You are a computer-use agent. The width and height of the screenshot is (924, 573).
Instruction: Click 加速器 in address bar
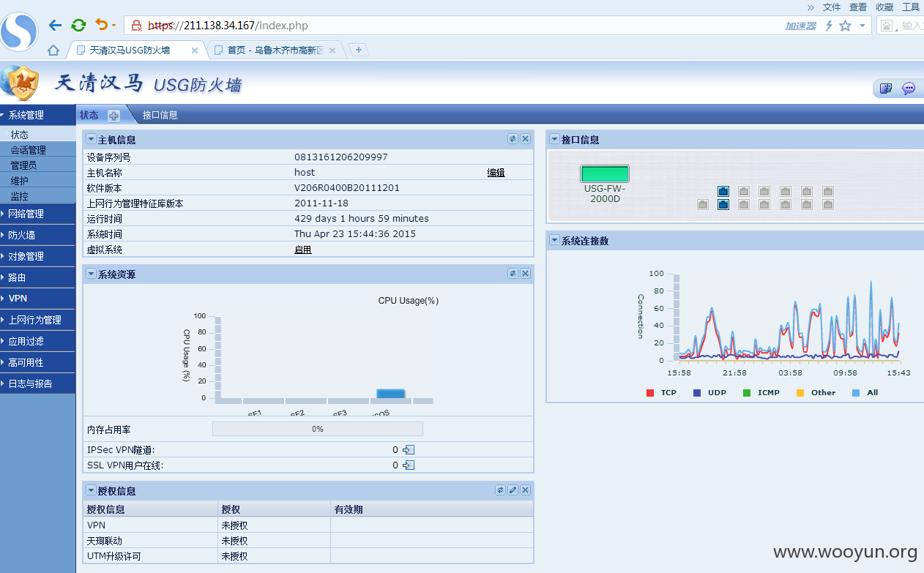pyautogui.click(x=800, y=26)
